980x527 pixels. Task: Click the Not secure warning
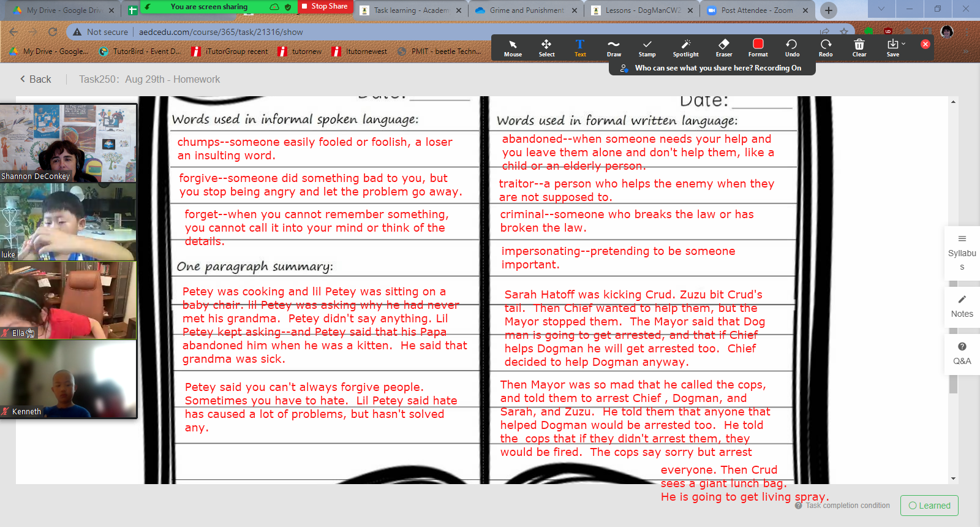coord(100,32)
